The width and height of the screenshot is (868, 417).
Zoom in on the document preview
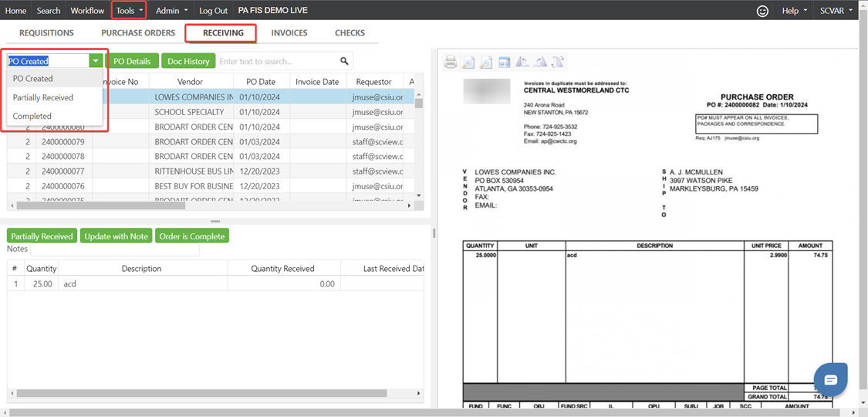(468, 63)
